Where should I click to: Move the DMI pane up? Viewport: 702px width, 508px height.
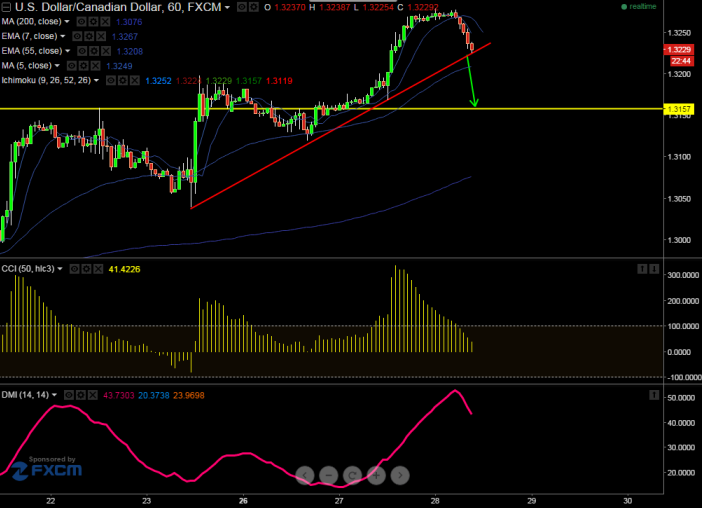(x=654, y=395)
